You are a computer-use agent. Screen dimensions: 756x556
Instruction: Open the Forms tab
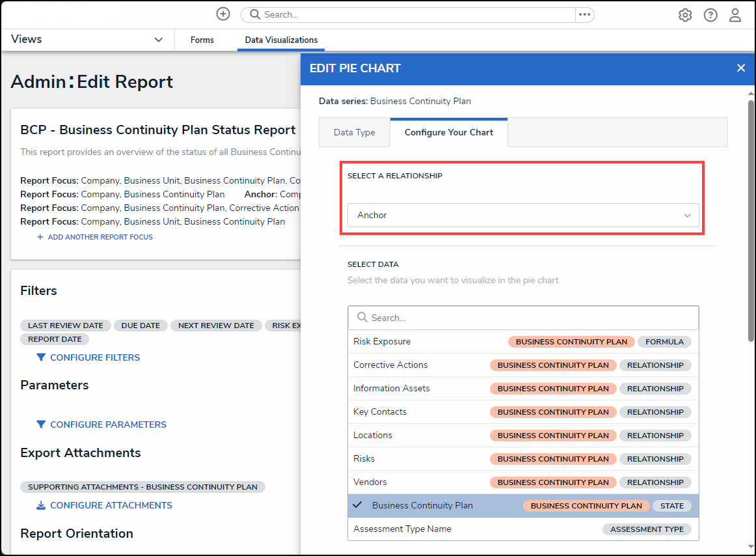(x=202, y=40)
